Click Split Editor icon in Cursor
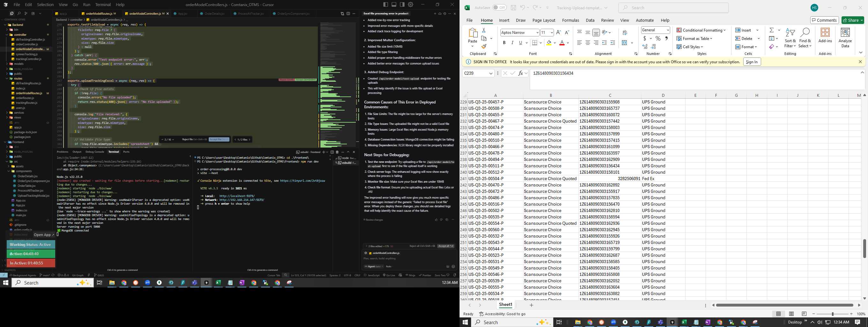The image size is (868, 327). pyautogui.click(x=348, y=13)
